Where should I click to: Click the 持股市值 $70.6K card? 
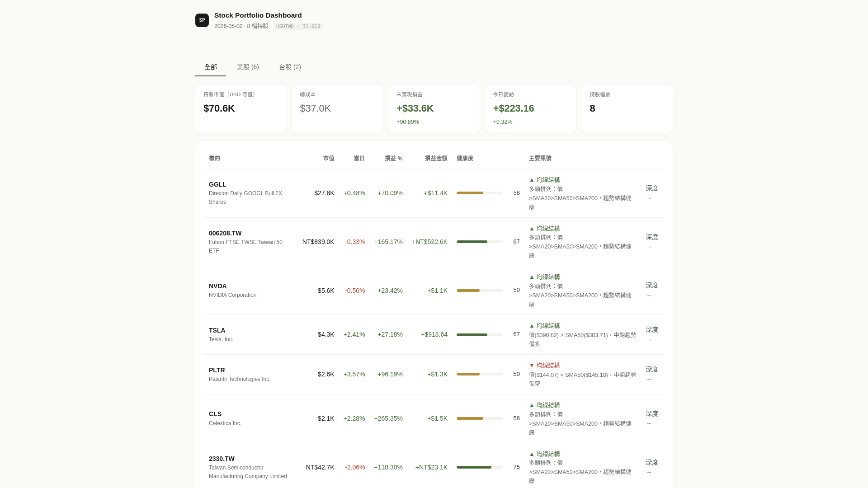coord(241,108)
